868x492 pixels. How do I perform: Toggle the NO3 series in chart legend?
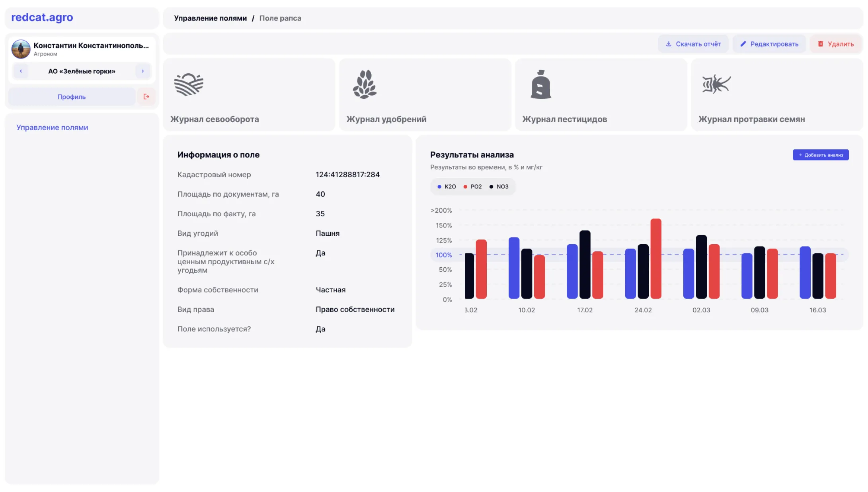(499, 187)
